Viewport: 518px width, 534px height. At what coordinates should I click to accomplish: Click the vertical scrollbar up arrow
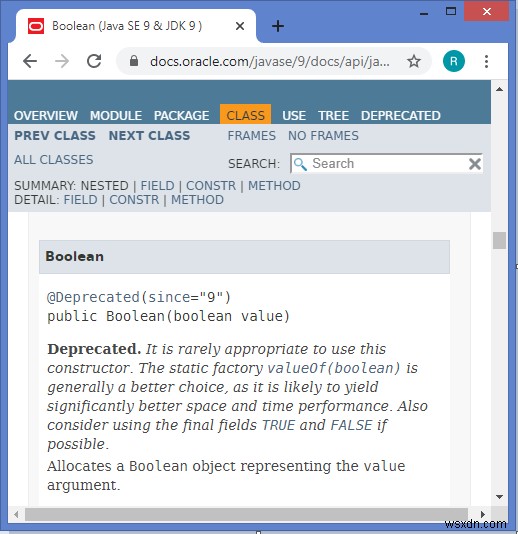(500, 89)
